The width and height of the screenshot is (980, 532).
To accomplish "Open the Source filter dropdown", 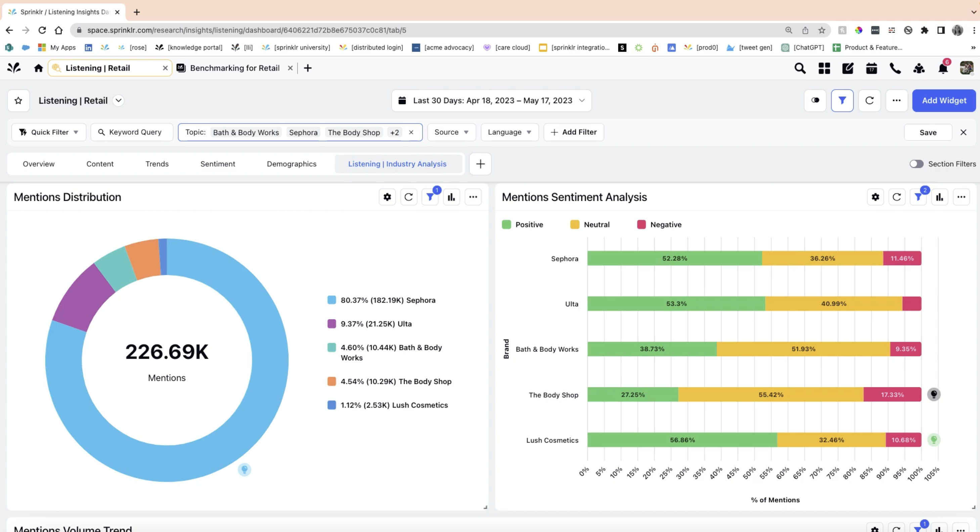I will pyautogui.click(x=451, y=132).
